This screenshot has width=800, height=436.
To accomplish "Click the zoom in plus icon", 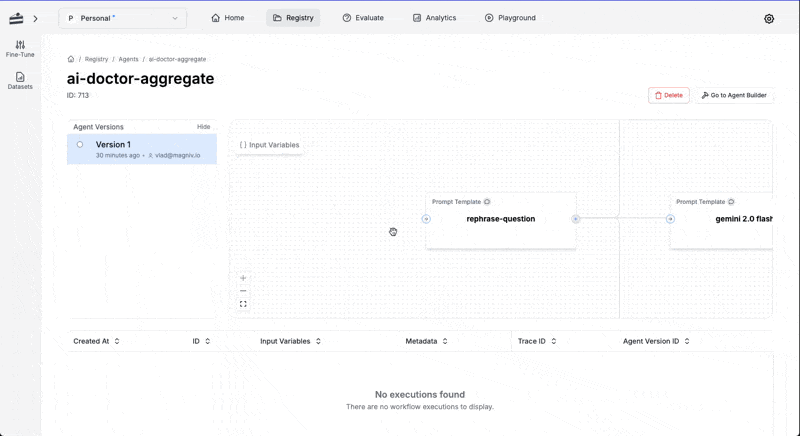I will coord(243,278).
